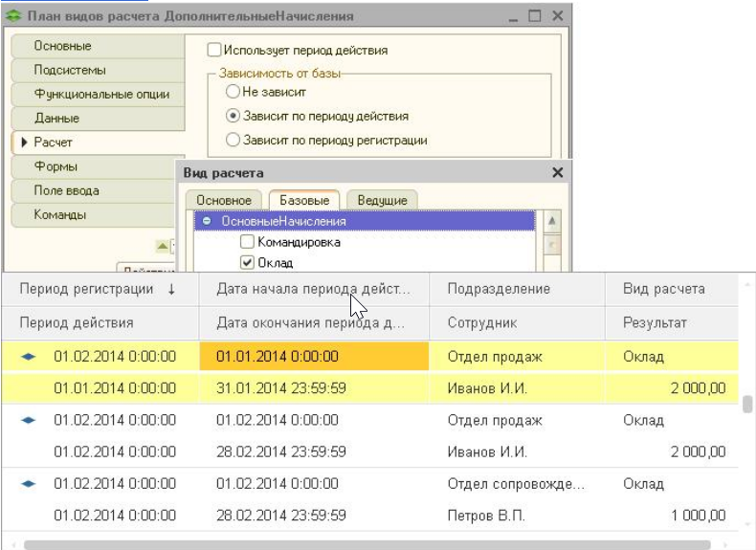The image size is (756, 550).
Task: Enable Использует период действия checkbox
Action: pyautogui.click(x=213, y=50)
